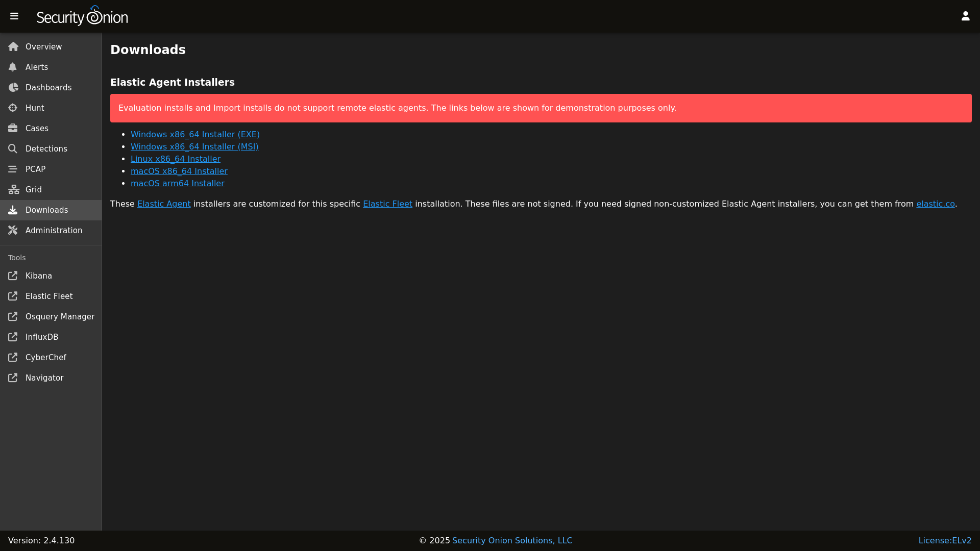Click the PCAP lines icon

(x=13, y=169)
